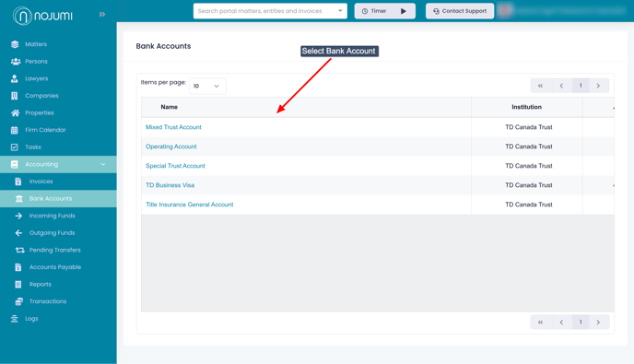Open the Tasks checkmark icon
This screenshot has width=634, height=364.
pyautogui.click(x=15, y=147)
